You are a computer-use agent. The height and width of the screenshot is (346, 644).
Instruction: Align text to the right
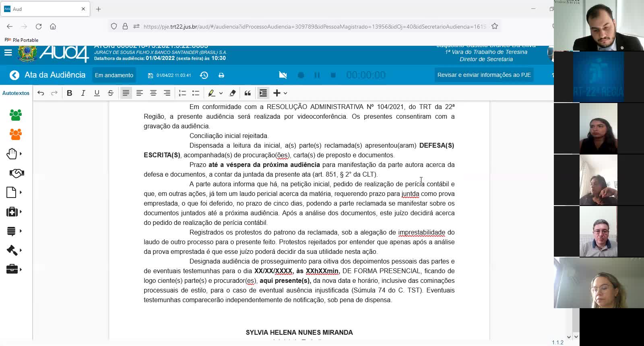tap(167, 93)
